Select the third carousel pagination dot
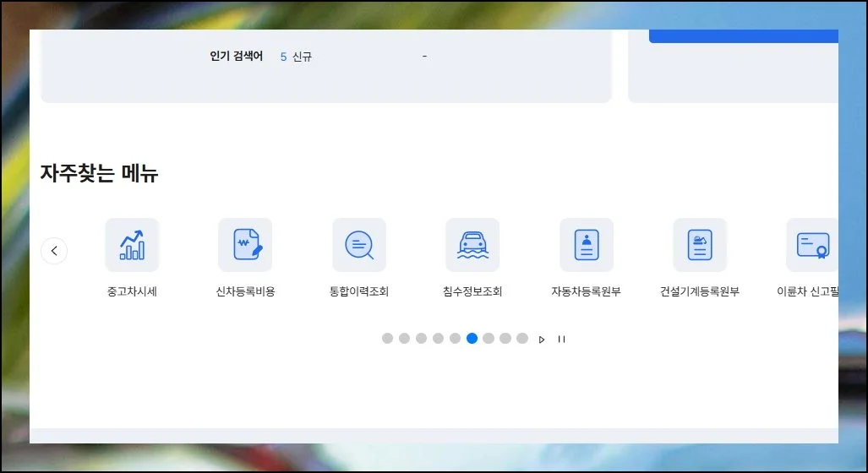 [421, 339]
